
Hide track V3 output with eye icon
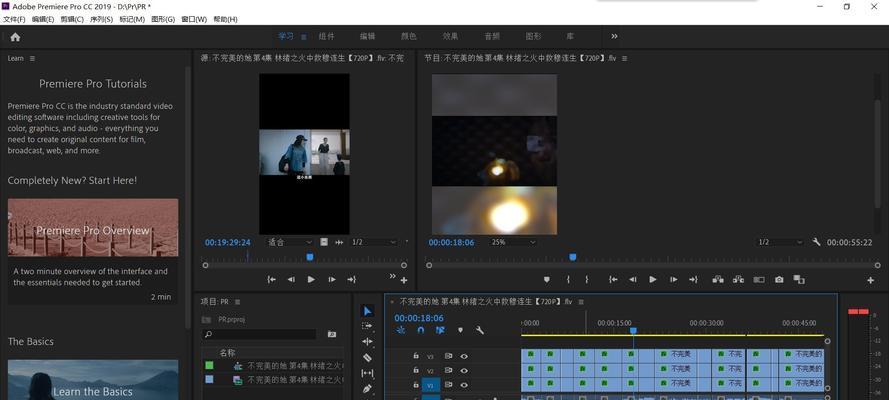(464, 356)
